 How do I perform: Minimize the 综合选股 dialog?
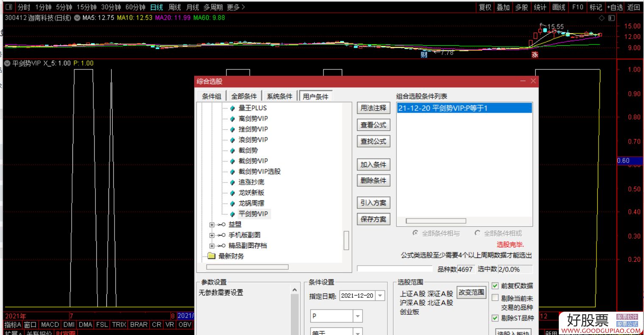[x=523, y=81]
